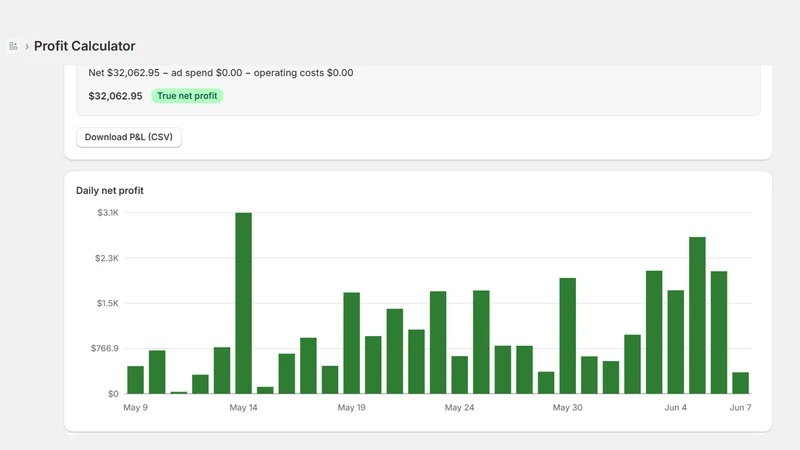Image resolution: width=800 pixels, height=450 pixels.
Task: Click the May 19 x-axis label
Action: coord(352,408)
